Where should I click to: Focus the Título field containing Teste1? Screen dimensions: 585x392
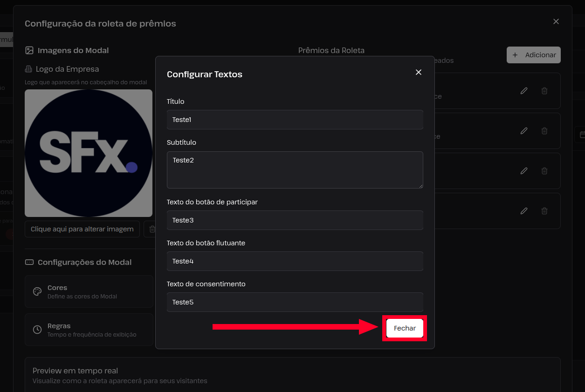point(295,120)
